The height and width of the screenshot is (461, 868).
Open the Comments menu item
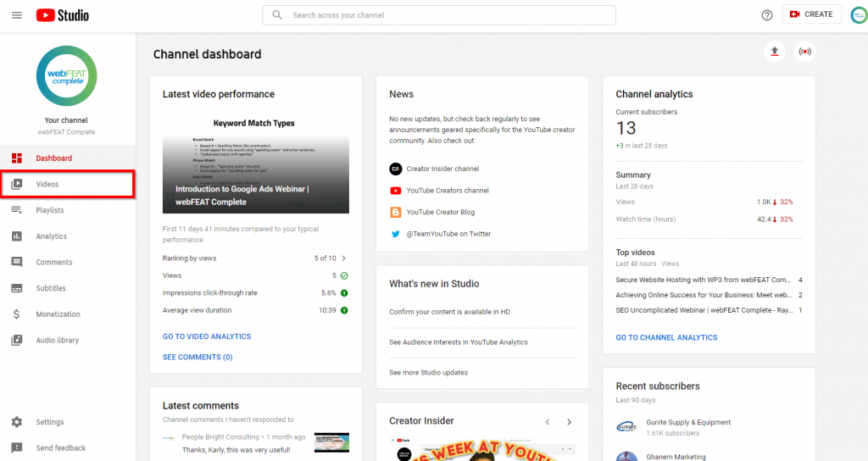coord(68,263)
